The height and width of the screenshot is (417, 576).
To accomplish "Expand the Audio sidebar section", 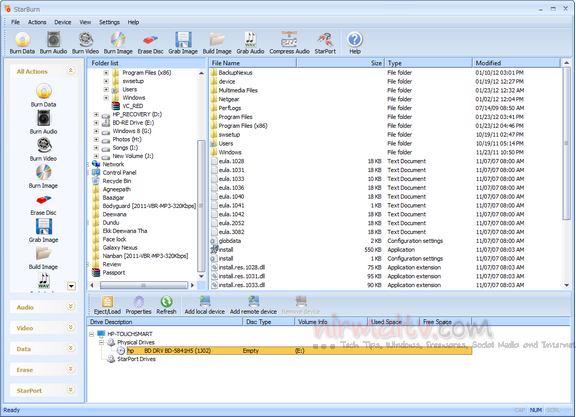I will point(71,306).
